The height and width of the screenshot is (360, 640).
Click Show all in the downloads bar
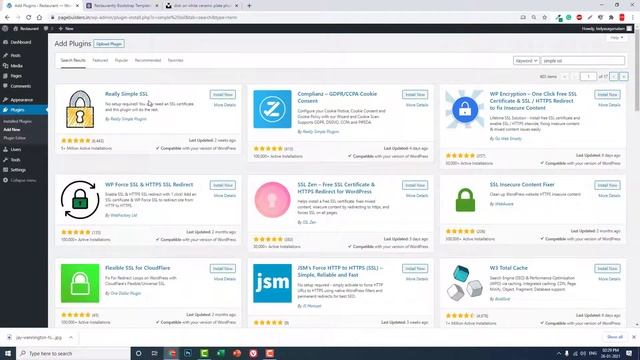coord(615,337)
